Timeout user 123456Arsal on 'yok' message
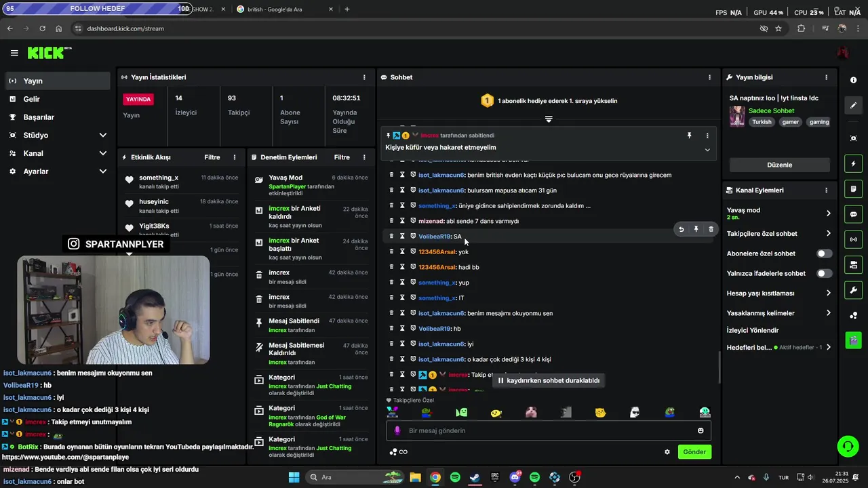The width and height of the screenshot is (868, 488). [402, 251]
